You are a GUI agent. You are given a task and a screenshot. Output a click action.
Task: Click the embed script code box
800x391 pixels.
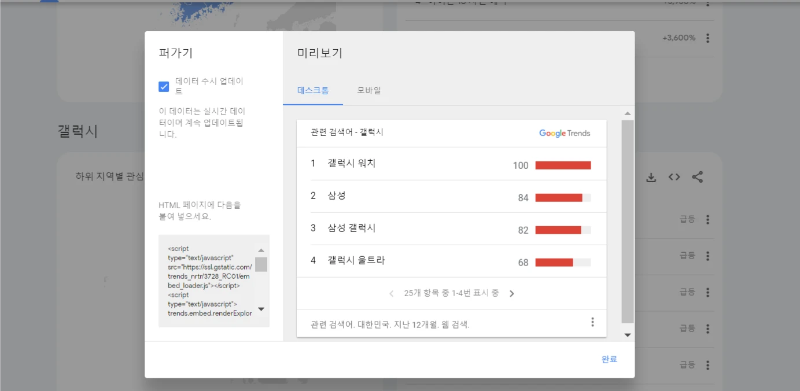(x=214, y=281)
